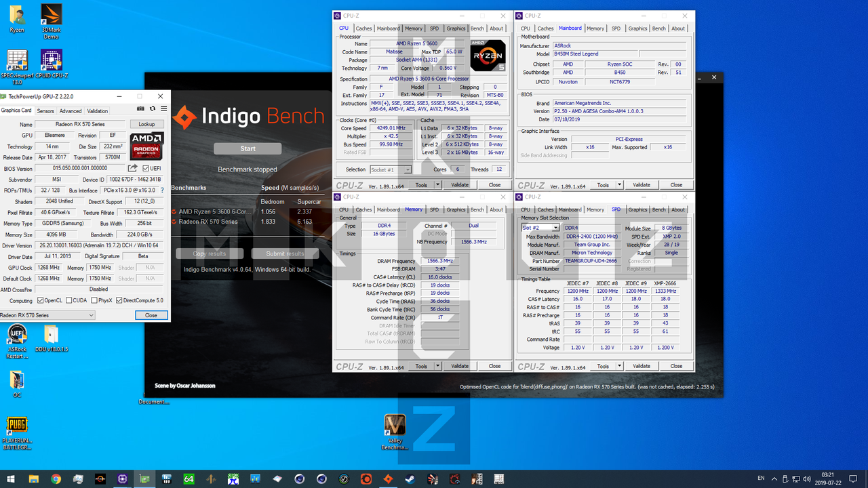Viewport: 868px width, 488px height.
Task: Click the bus interface question mark in GPU-Z
Action: (163, 190)
